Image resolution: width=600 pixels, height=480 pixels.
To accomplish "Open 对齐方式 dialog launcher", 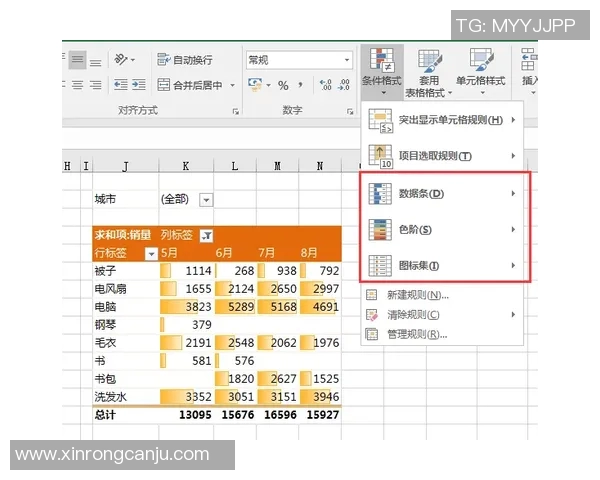I will coord(236,111).
